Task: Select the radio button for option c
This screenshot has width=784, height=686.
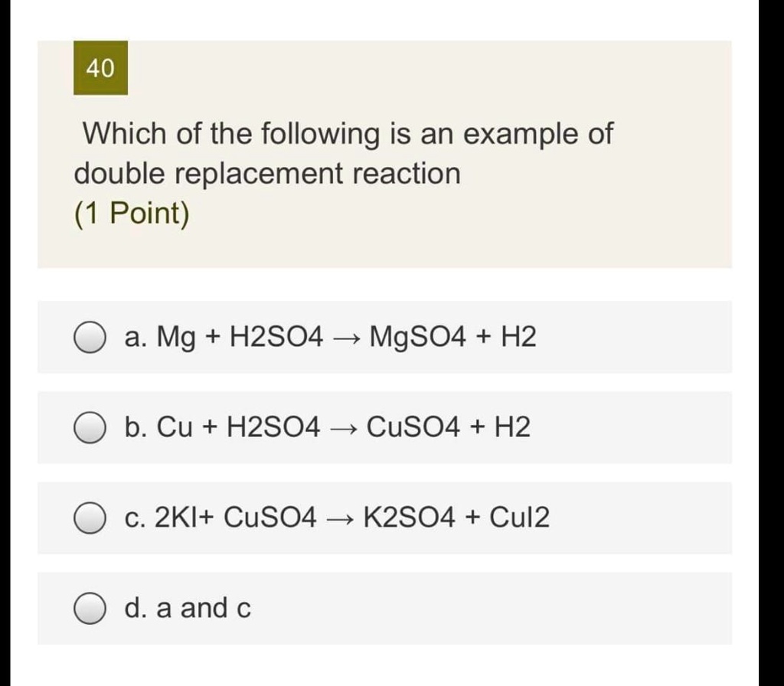Action: point(90,518)
